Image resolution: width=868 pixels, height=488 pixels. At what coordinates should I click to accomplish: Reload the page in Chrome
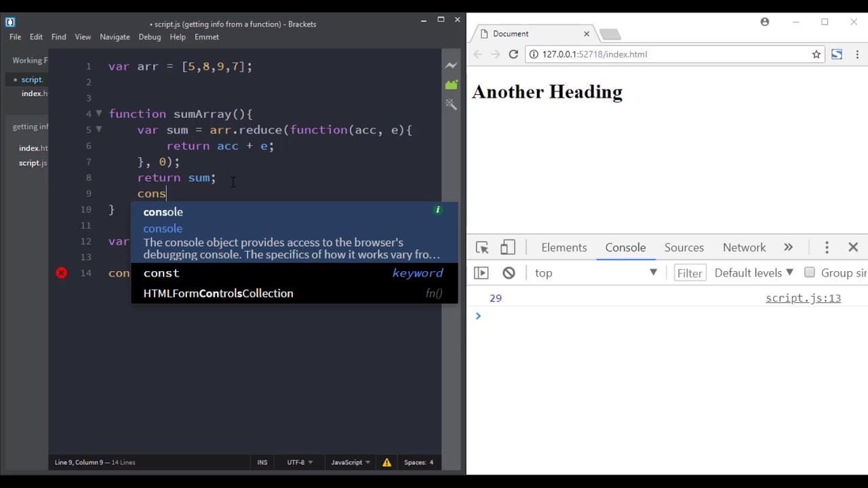pos(513,54)
